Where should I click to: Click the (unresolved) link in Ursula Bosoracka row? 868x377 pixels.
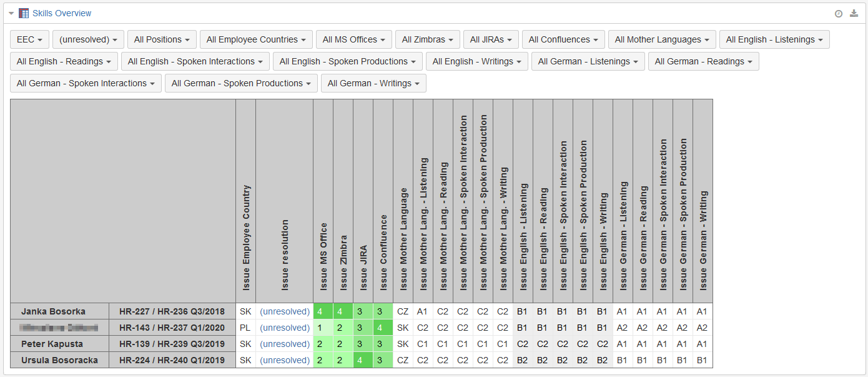click(285, 360)
